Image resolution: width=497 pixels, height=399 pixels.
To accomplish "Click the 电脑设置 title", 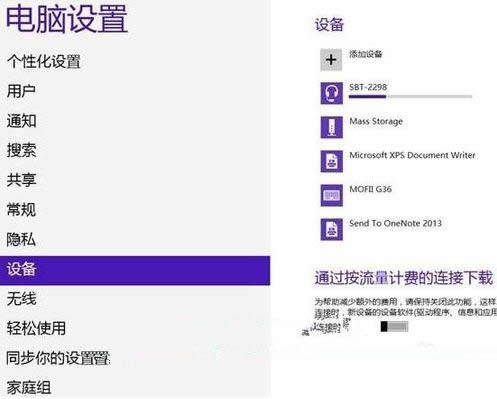I will pos(67,19).
